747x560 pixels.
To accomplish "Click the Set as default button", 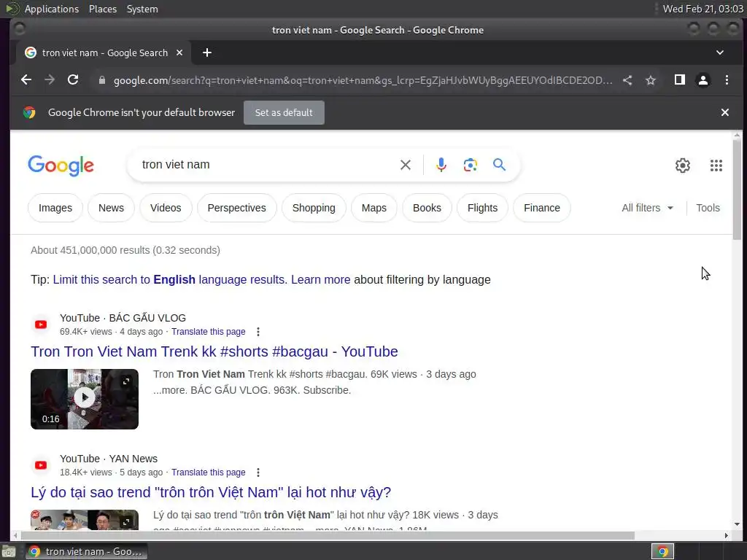I will click(x=284, y=112).
